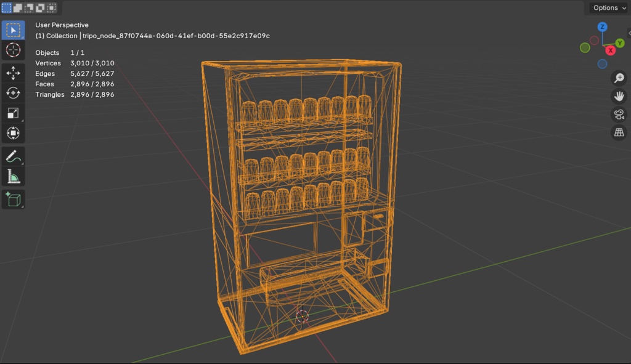
Task: Click the blue Z axis on navigation gizmo
Action: pos(603,26)
